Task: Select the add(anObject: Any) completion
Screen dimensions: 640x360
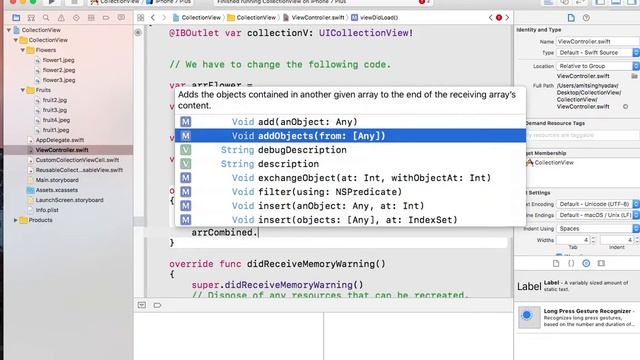Action: pos(350,122)
